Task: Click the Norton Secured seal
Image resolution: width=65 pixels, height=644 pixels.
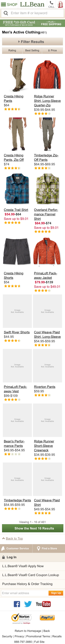Action: pyautogui.click(x=21, y=618)
